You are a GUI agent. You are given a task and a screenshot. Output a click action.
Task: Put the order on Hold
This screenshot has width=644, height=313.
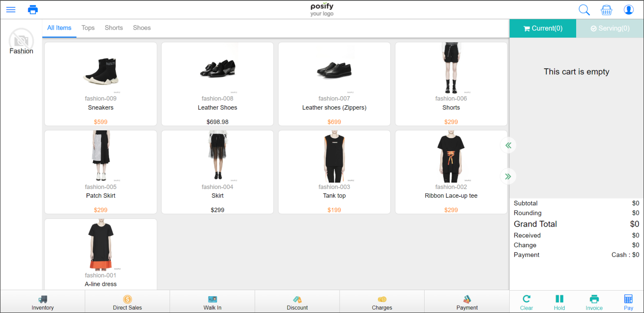coord(559,302)
